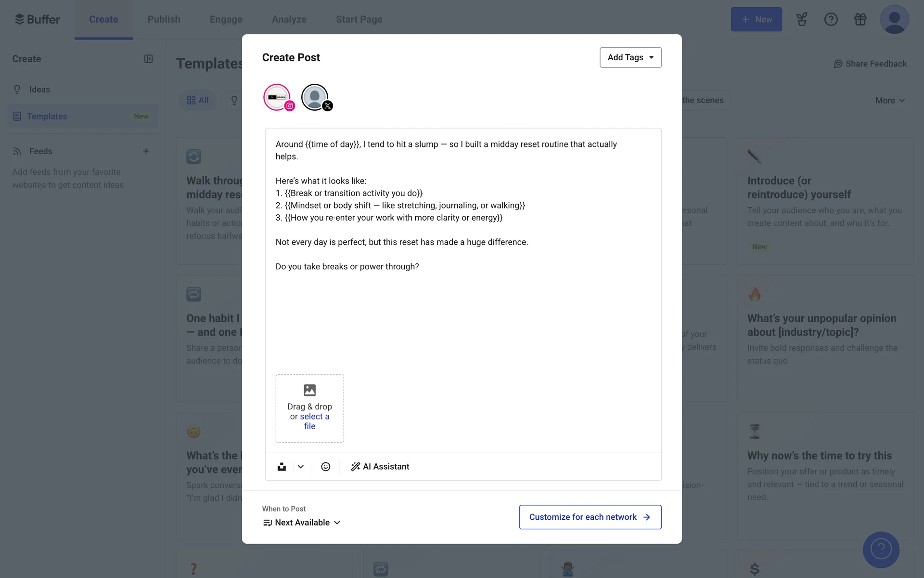This screenshot has width=924, height=578.
Task: Add a new feed with plus icon
Action: point(146,151)
